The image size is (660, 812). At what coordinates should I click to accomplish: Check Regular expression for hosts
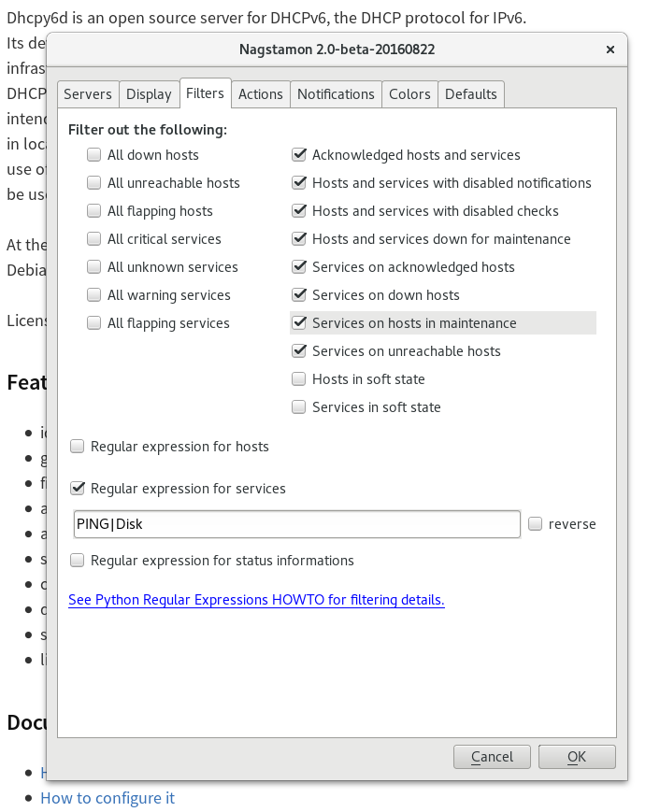[x=77, y=447]
